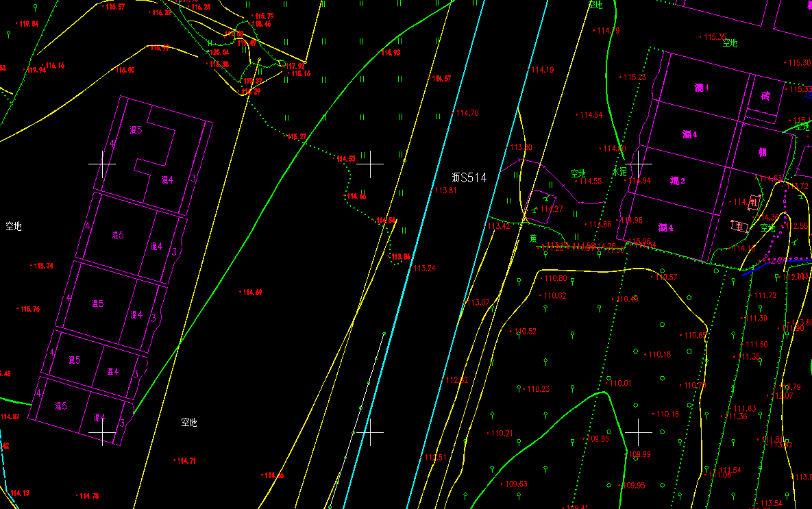Select the 111.72 elevation annotation
The width and height of the screenshot is (812, 509).
(765, 295)
